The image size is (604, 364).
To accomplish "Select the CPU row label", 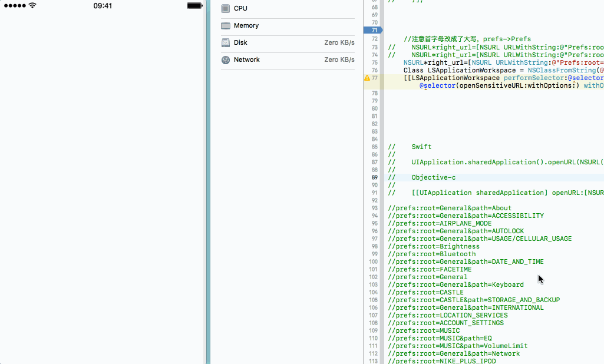I will [x=240, y=8].
